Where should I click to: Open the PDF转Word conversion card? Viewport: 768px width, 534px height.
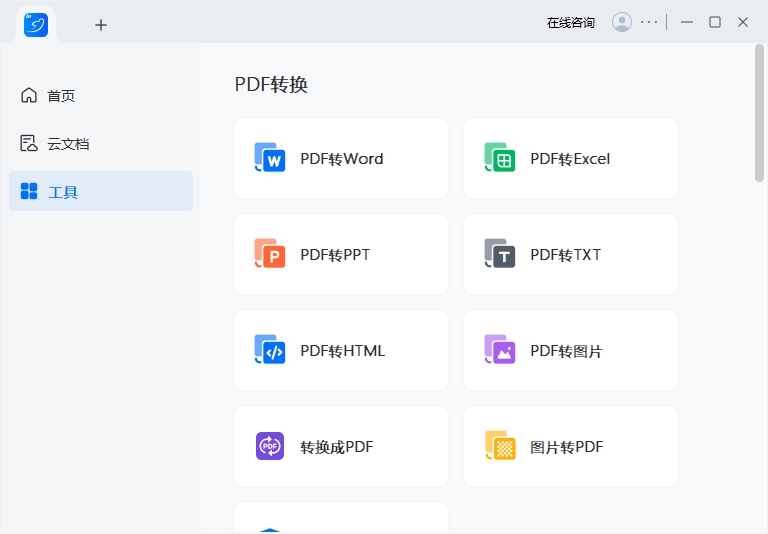[341, 158]
